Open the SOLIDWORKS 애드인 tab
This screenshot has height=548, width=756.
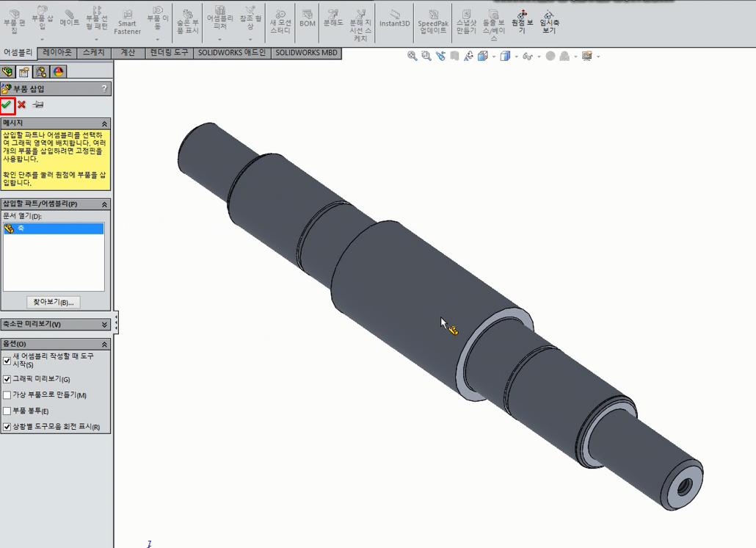[231, 53]
